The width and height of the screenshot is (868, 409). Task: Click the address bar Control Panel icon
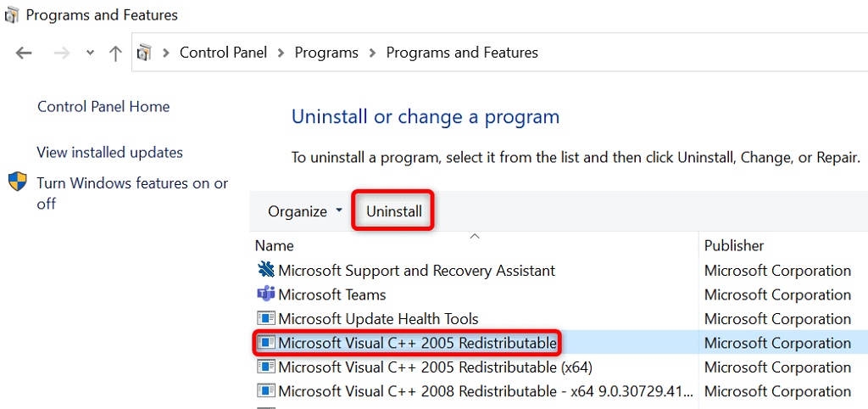tap(145, 53)
